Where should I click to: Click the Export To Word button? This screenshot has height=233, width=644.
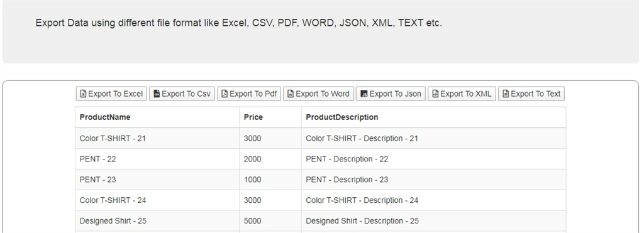pyautogui.click(x=318, y=94)
